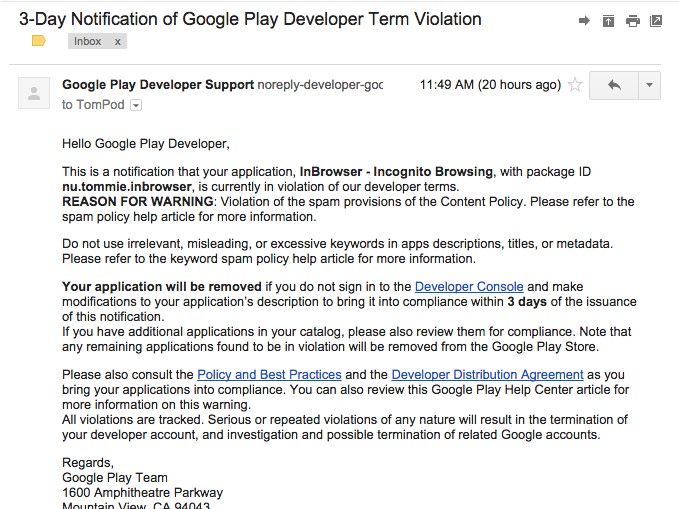Screen dimensions: 679x509
Task: Click the bold app name InBrowser - Incognito Browsing
Action: [396, 172]
